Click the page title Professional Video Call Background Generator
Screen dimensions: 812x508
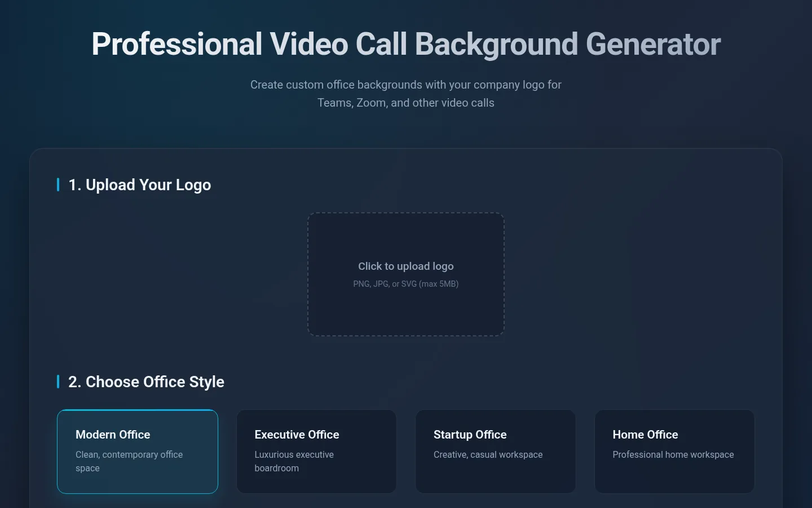tap(406, 44)
